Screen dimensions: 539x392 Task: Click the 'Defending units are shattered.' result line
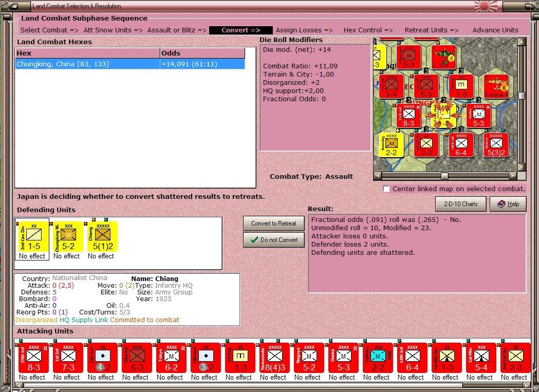(363, 252)
